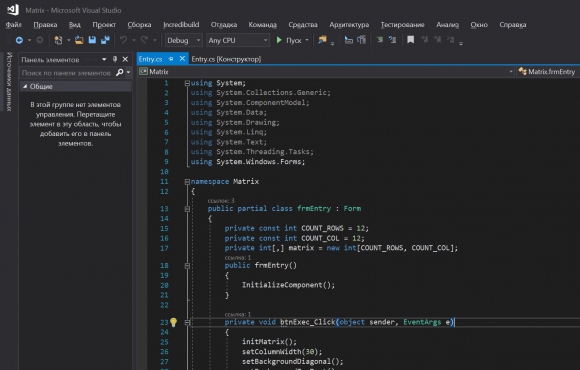
Task: Open the Any CPU platform dropdown
Action: point(238,40)
